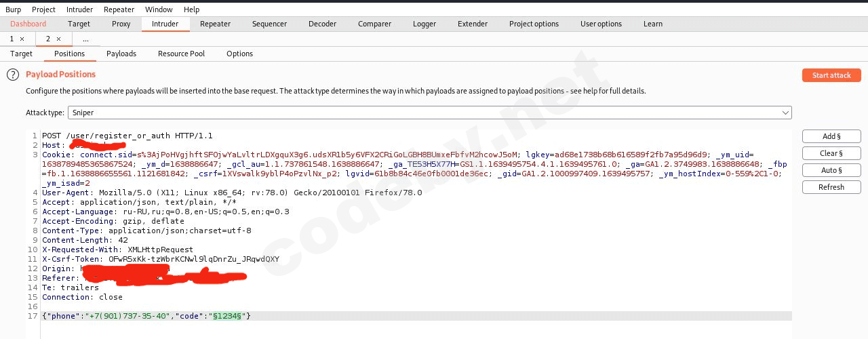Viewport: 868px width, 339px height.
Task: Select the Dashboard tab
Action: click(28, 24)
